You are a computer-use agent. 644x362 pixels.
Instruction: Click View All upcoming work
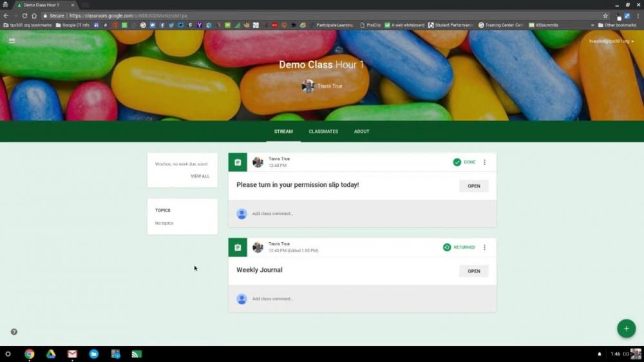200,176
